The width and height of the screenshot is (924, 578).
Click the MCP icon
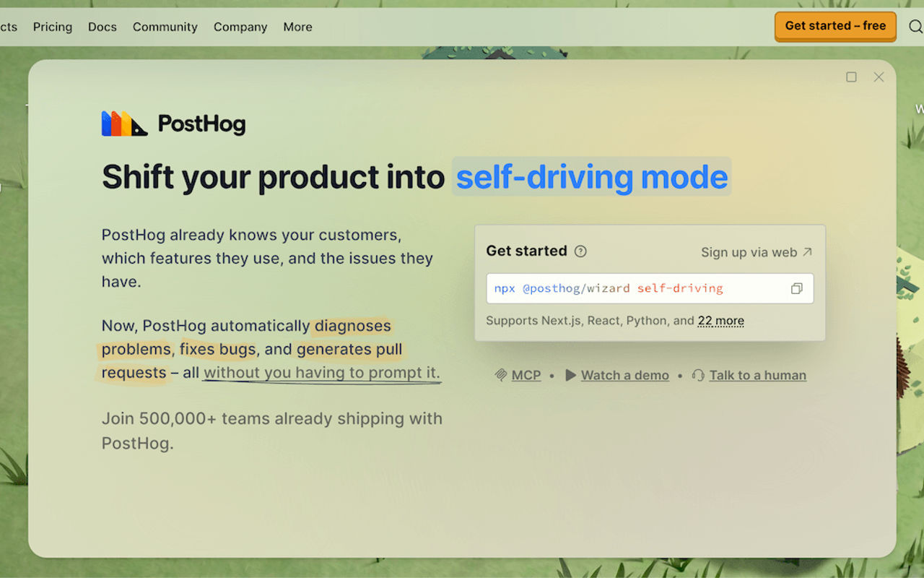[501, 375]
